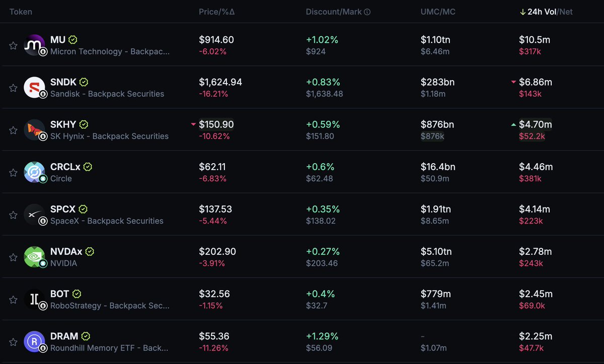The image size is (604, 364).
Task: Open the SKHY token name link
Action: [62, 124]
